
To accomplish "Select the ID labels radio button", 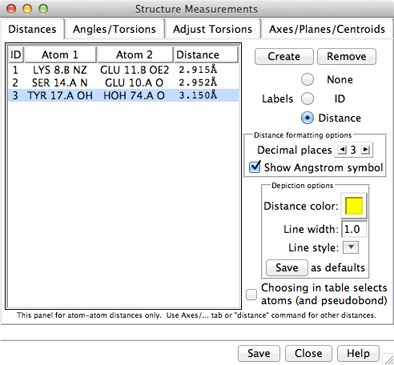I will coord(307,99).
